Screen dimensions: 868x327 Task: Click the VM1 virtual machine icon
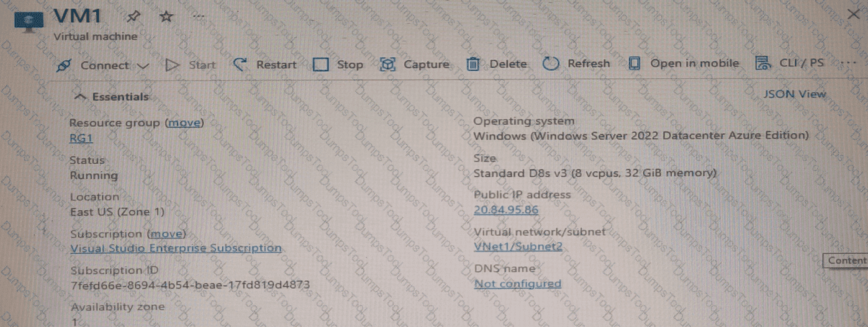29,21
